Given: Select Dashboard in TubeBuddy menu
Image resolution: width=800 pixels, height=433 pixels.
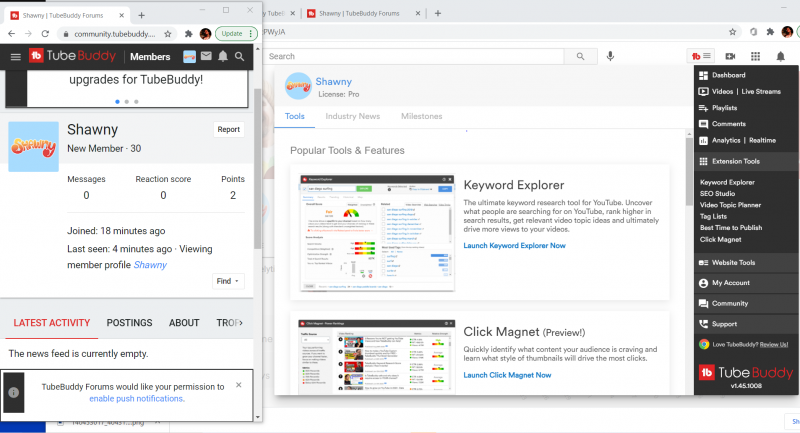Looking at the screenshot, I should [728, 75].
